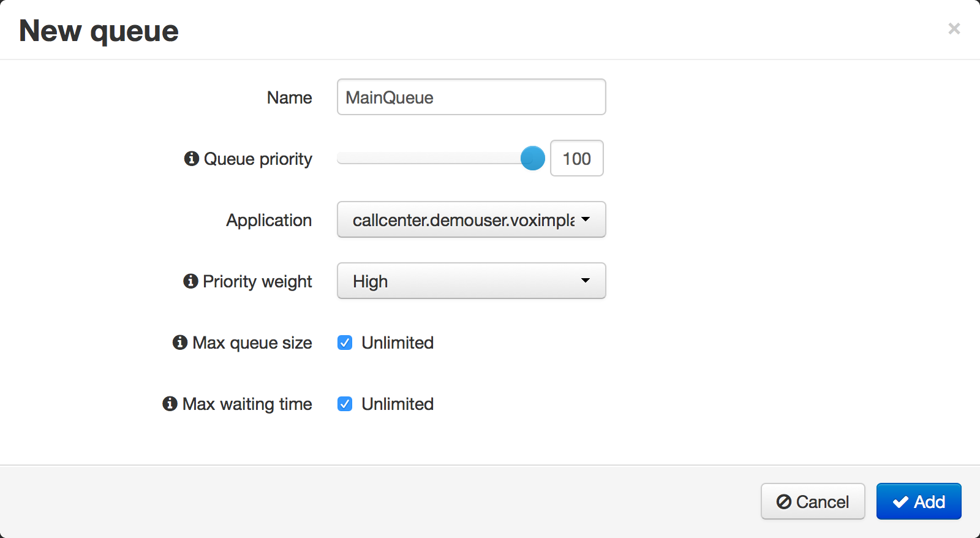
Task: Click the Unlimited label beside Max queue size
Action: (x=398, y=343)
